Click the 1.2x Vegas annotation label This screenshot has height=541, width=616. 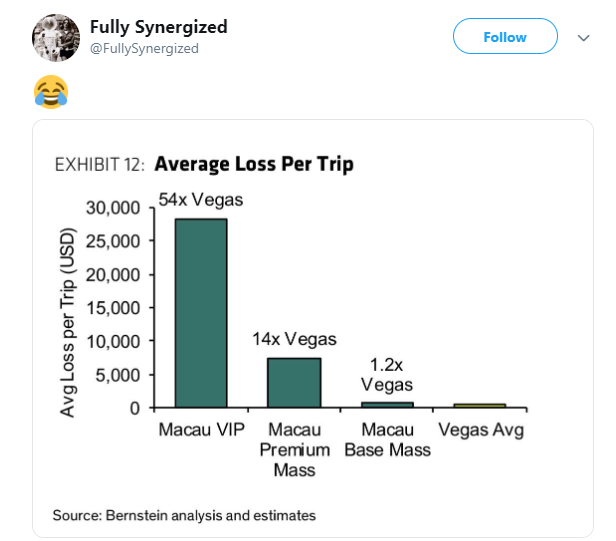coord(387,375)
